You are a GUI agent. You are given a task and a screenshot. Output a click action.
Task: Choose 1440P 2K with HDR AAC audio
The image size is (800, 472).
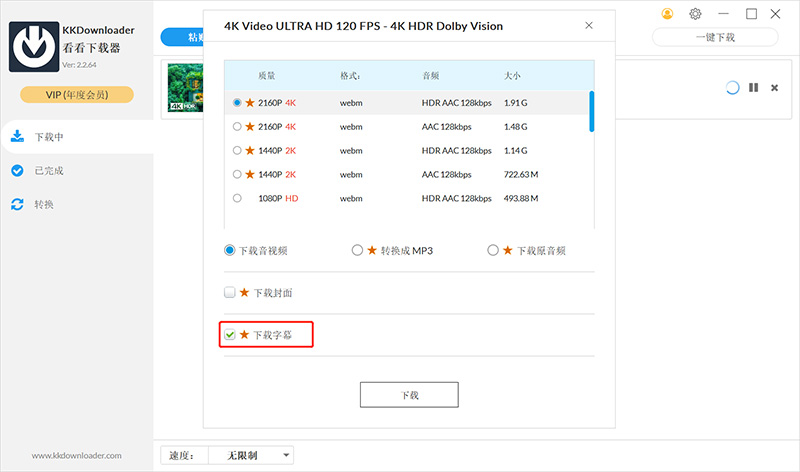coord(237,150)
